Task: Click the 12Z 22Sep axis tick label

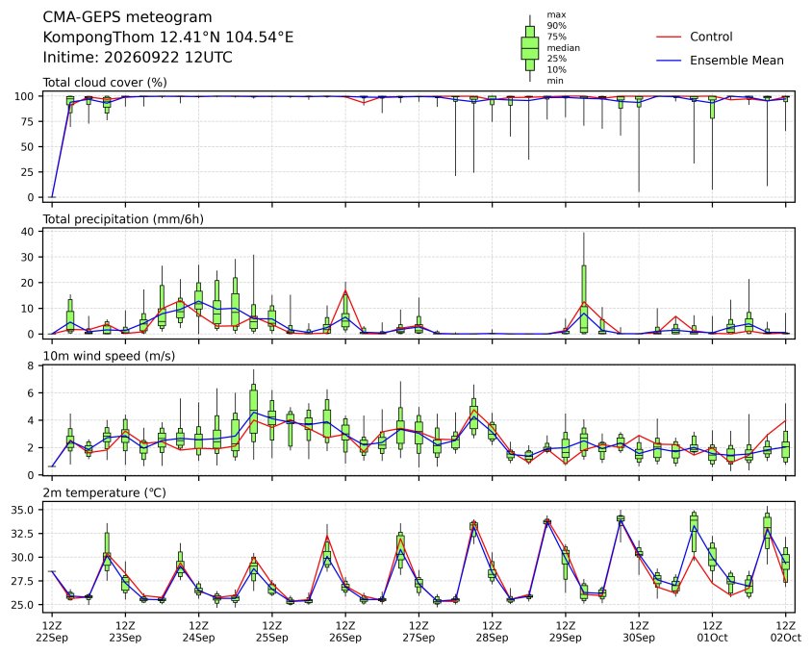Action: coord(52,631)
